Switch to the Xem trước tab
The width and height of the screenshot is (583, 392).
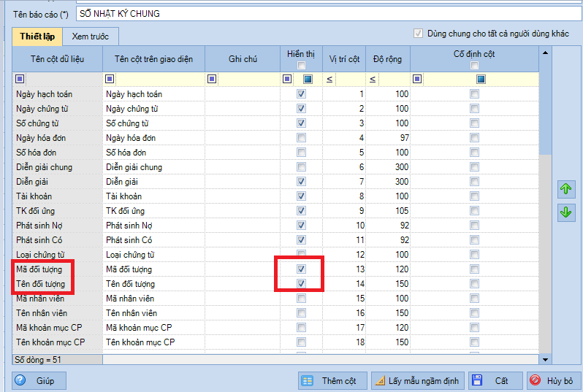90,36
